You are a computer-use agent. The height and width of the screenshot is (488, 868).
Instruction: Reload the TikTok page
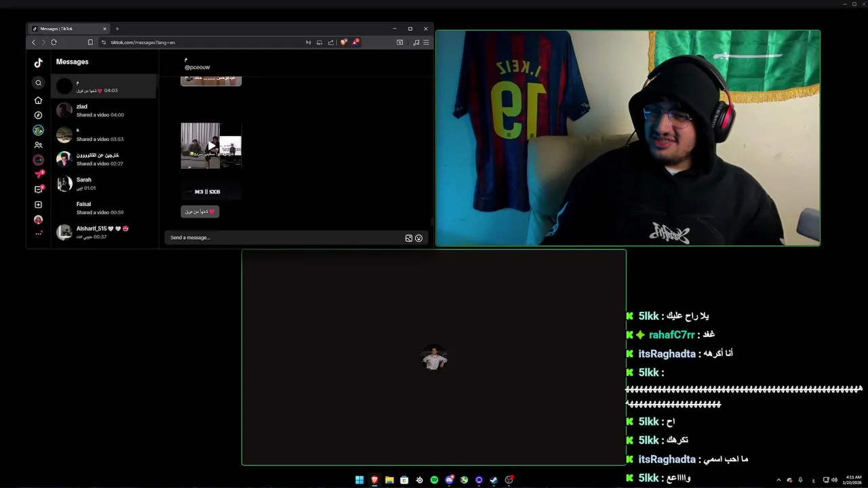tap(54, 42)
